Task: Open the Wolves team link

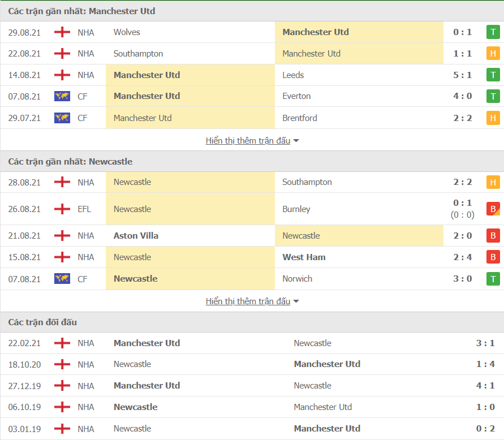Action: point(127,32)
